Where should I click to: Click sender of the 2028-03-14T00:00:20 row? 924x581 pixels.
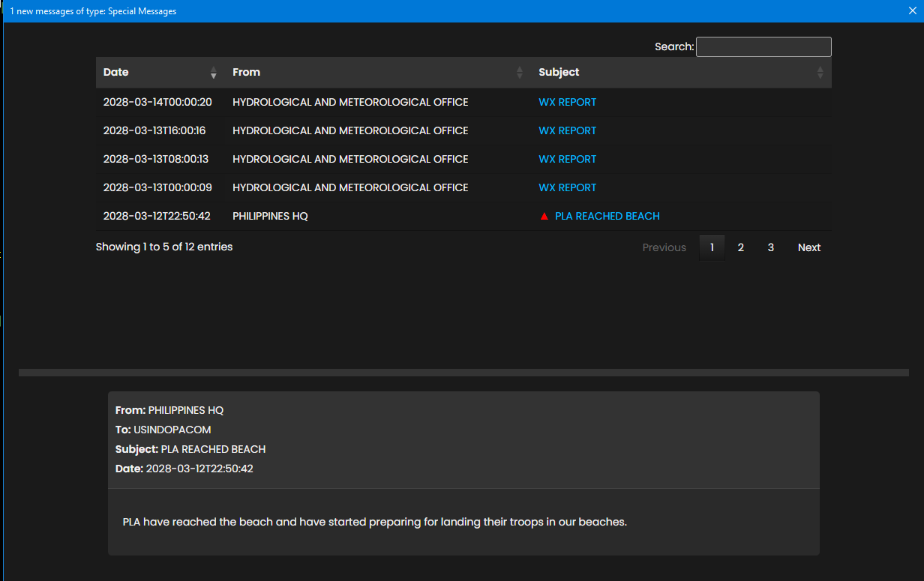tap(350, 102)
